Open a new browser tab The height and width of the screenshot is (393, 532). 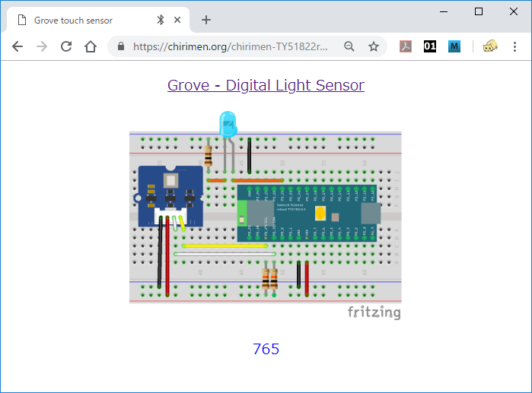205,20
